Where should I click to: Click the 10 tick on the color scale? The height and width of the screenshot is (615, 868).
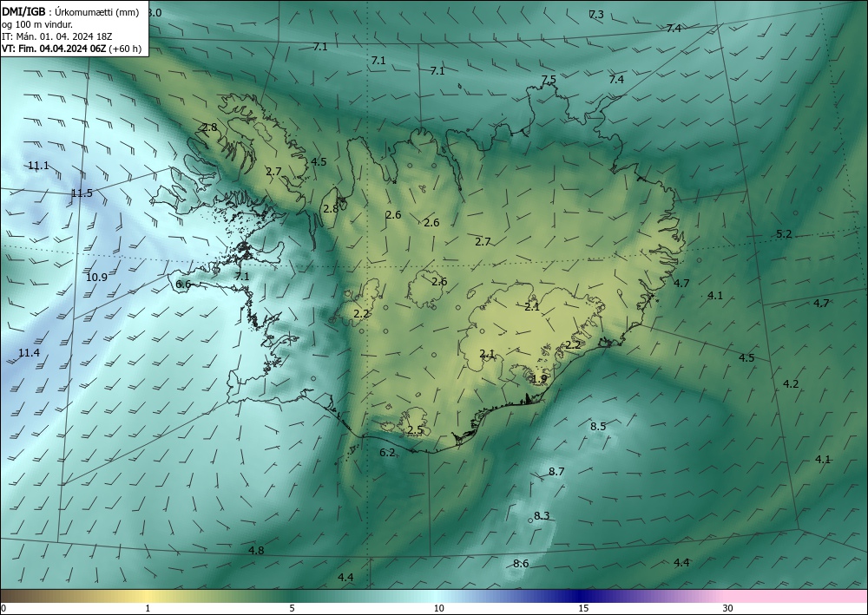tap(438, 608)
